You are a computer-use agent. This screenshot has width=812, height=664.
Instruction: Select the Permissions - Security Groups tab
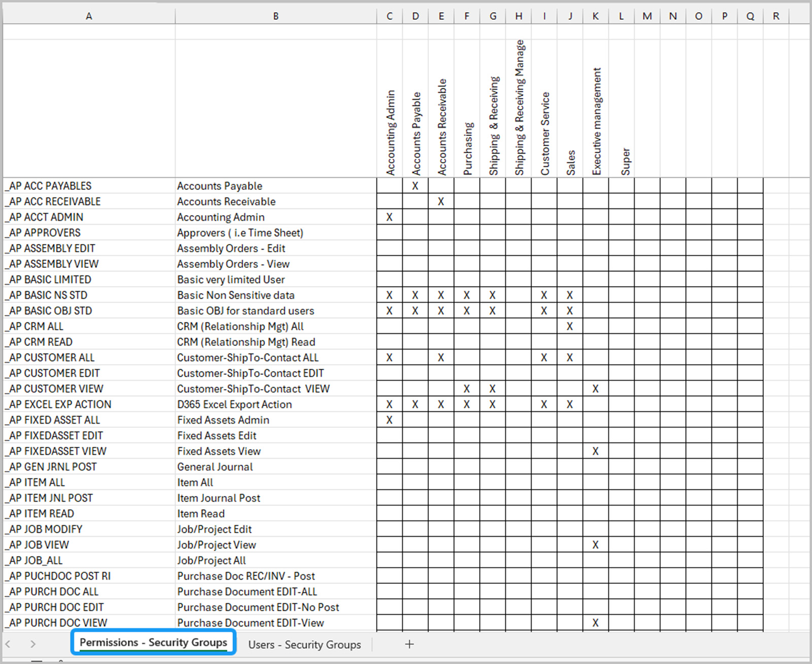pyautogui.click(x=152, y=642)
